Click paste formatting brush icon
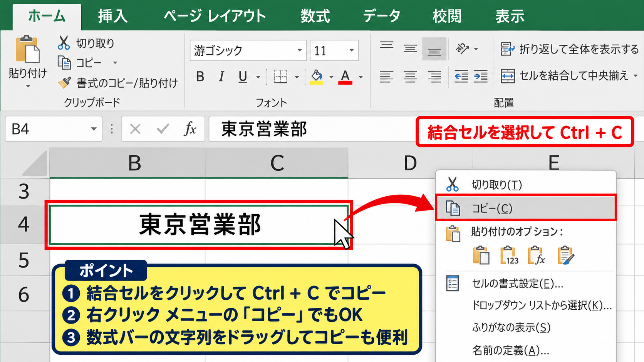 [x=566, y=255]
